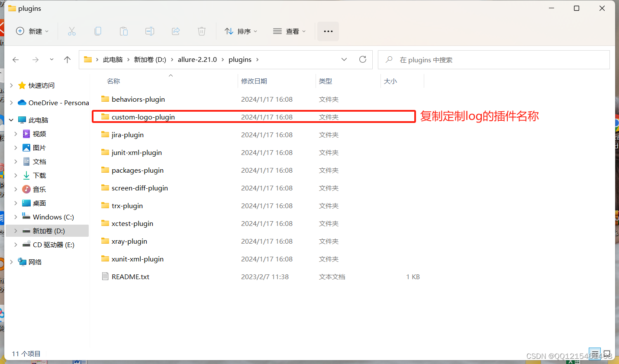Expand Quick access (快速访问) tree node
619x364 pixels.
click(x=11, y=85)
